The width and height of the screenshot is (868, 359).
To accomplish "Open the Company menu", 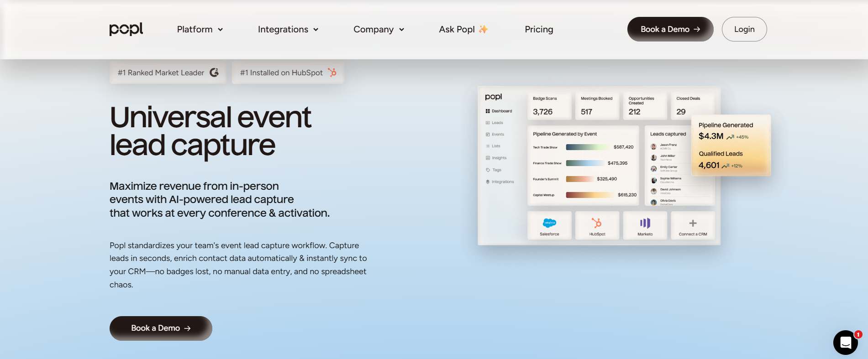I will point(379,29).
